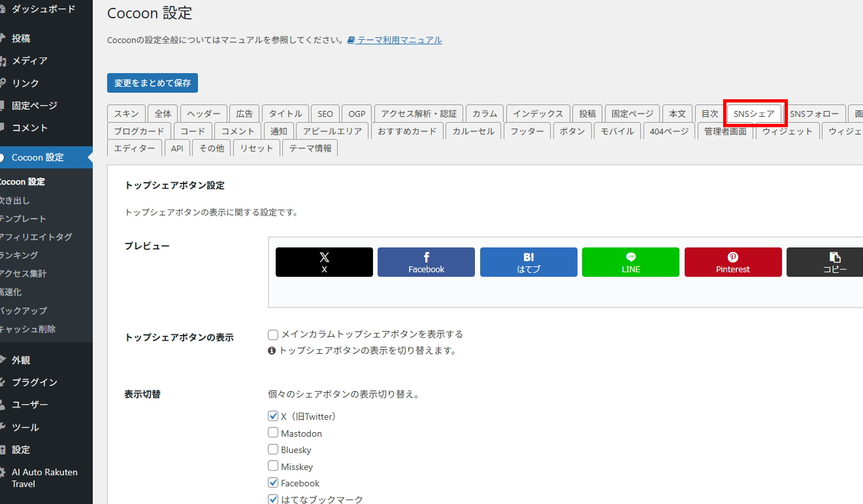The image size is (863, 504).
Task: Click the Facebook share button in preview
Action: (426, 262)
